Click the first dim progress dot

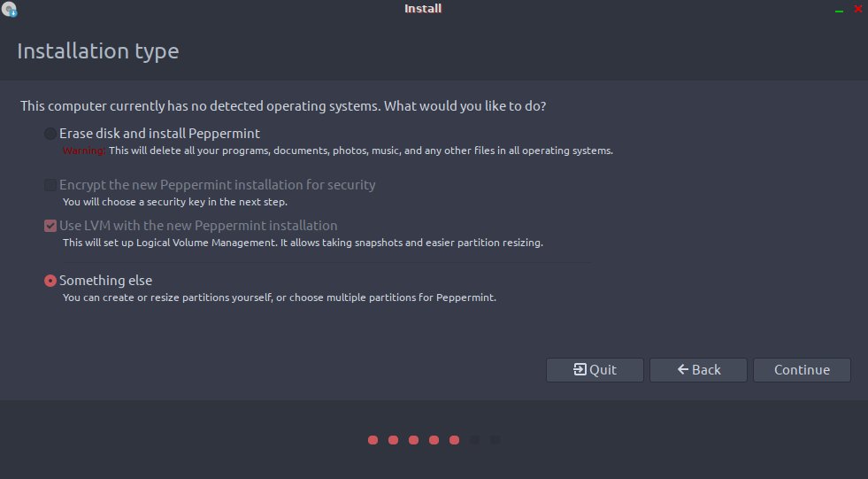pyautogui.click(x=475, y=440)
